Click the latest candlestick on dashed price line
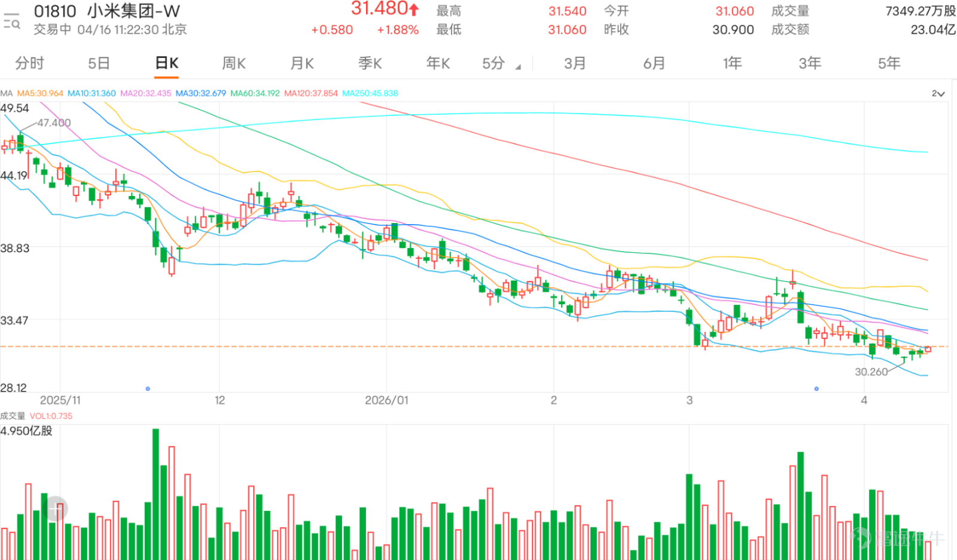 tap(928, 349)
